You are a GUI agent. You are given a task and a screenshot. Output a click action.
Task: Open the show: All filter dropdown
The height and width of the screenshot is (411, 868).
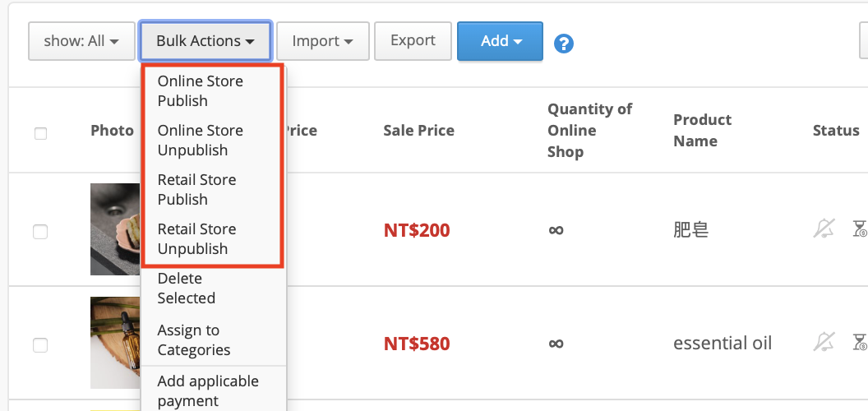(81, 41)
